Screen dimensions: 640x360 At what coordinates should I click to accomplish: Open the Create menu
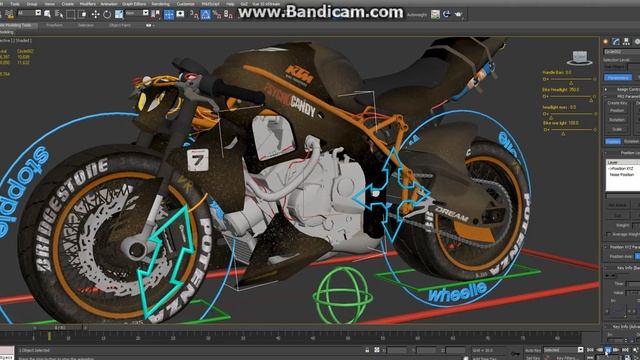tap(67, 4)
